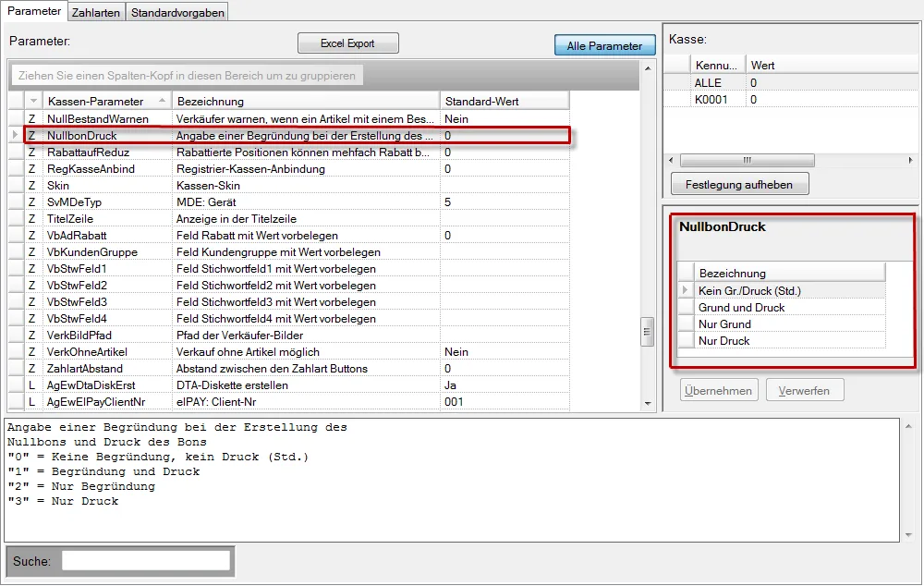
Task: Click row indicator arrow beside NullbonDruck
Action: (x=14, y=136)
